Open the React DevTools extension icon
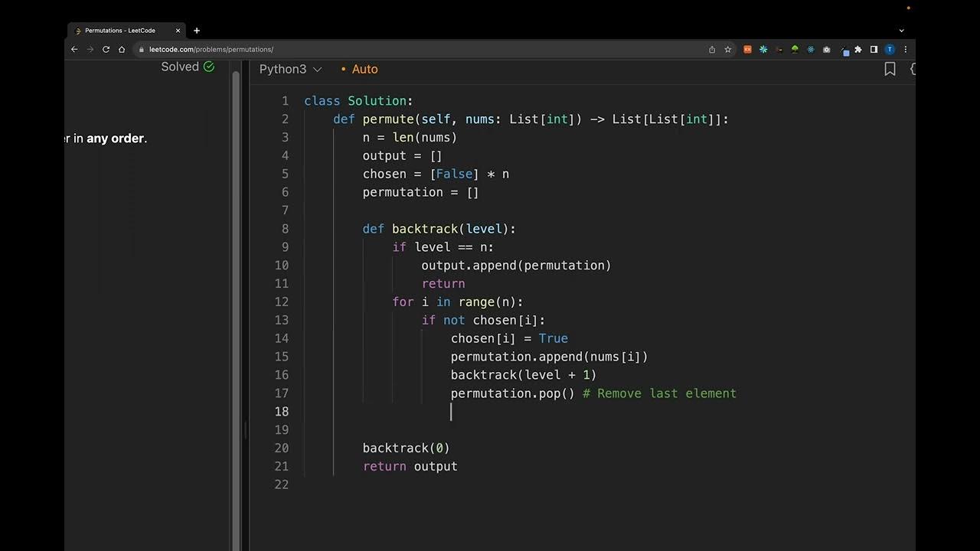 (811, 49)
